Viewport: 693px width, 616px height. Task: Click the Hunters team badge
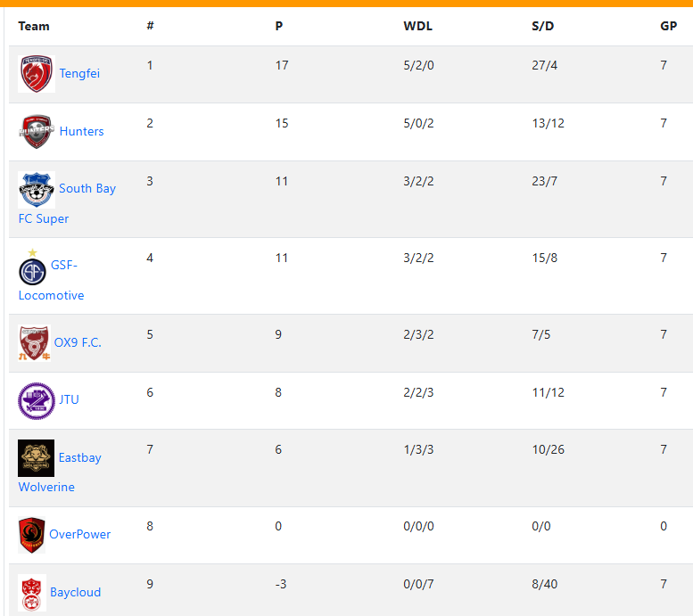[x=37, y=132]
